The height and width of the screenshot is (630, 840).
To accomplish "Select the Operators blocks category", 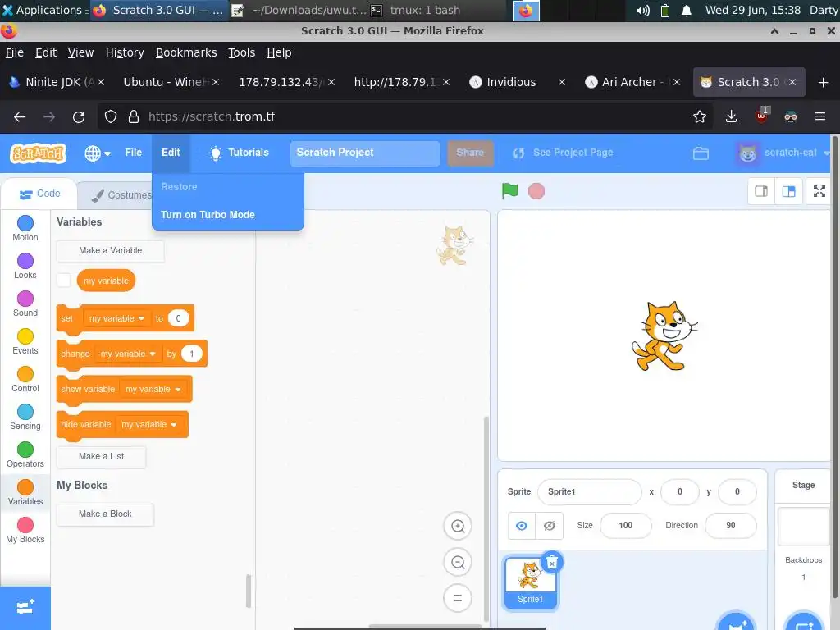I will (x=25, y=454).
